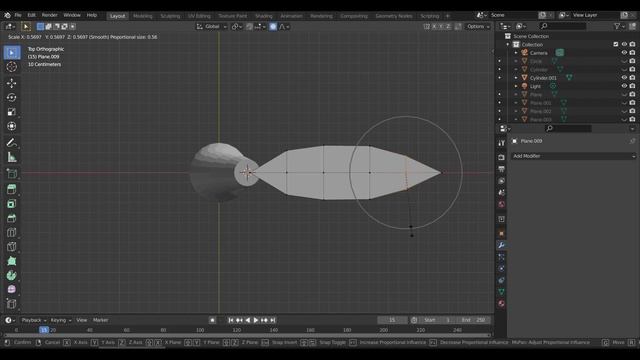Screen dimensions: 640x360
Task: Select the Transform tool
Action: (11, 126)
